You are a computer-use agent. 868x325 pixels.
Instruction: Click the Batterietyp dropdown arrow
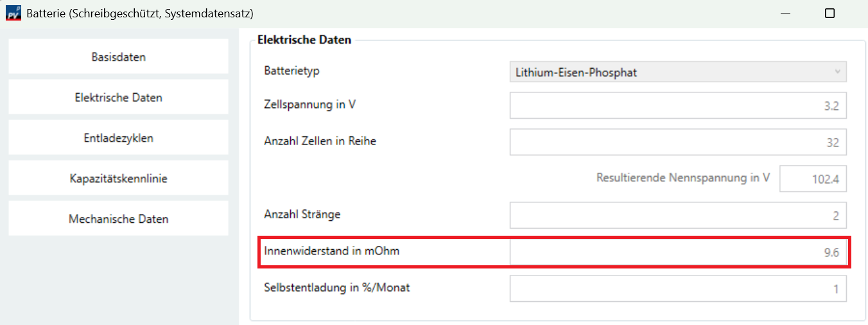coord(837,72)
